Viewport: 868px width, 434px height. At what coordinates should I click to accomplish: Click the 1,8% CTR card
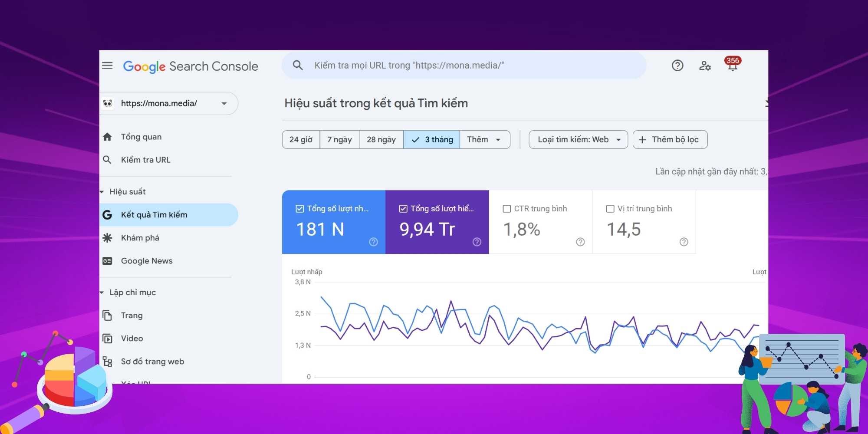(540, 222)
